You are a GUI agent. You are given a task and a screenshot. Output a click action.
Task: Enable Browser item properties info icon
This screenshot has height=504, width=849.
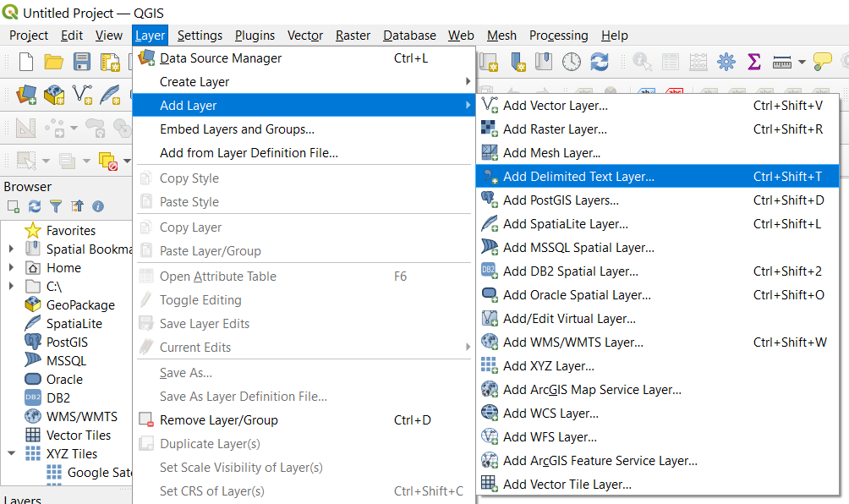(98, 206)
